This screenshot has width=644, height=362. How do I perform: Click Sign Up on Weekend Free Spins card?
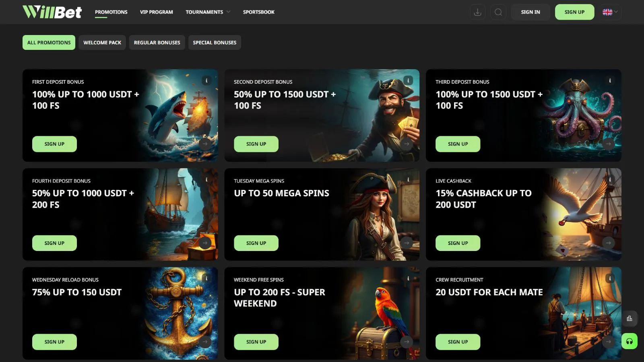point(256,342)
